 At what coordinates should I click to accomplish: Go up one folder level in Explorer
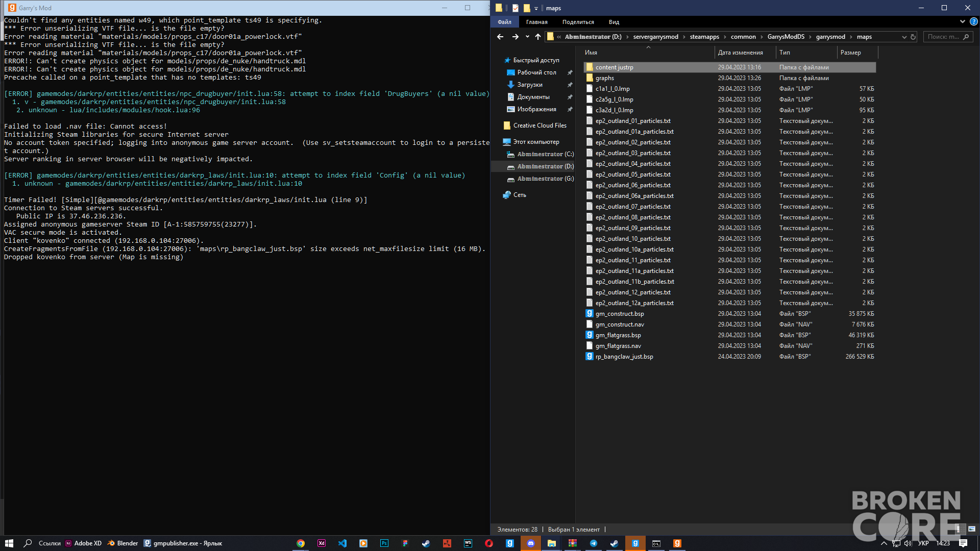[538, 37]
